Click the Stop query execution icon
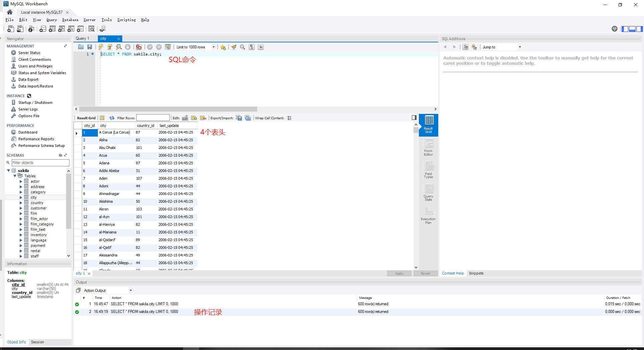The width and height of the screenshot is (644, 350). [127, 47]
